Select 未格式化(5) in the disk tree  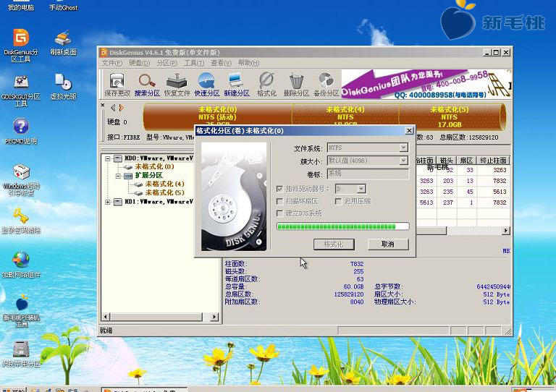[x=165, y=192]
